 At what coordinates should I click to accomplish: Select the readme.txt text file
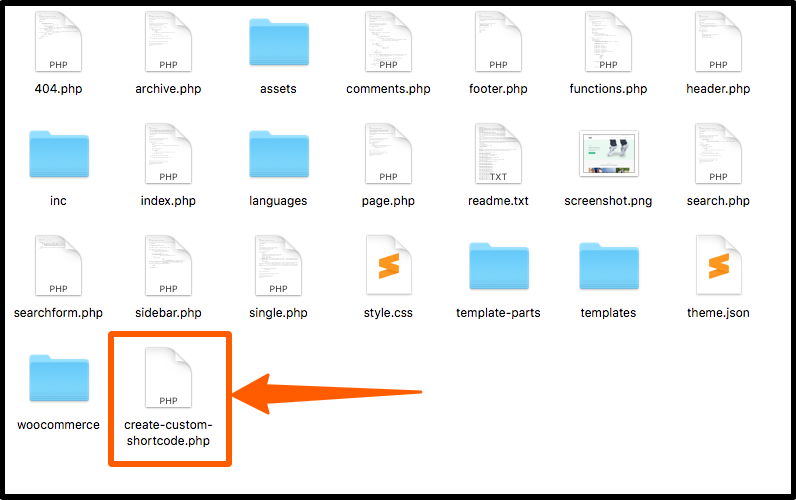point(498,154)
